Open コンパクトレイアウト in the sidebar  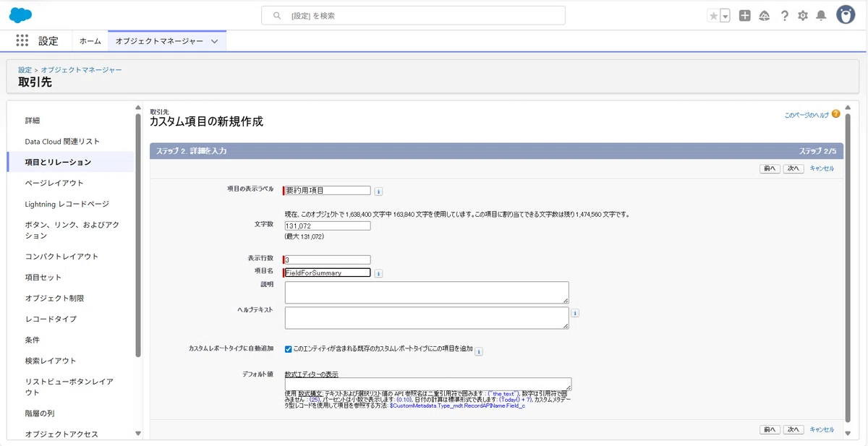tap(61, 257)
